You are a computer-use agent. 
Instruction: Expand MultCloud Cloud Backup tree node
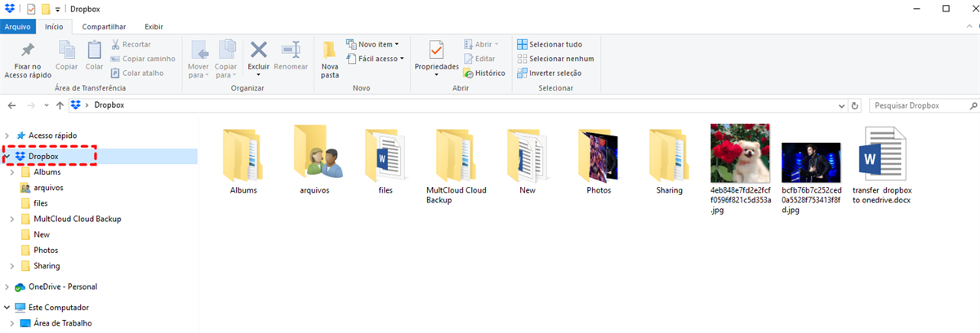13,219
